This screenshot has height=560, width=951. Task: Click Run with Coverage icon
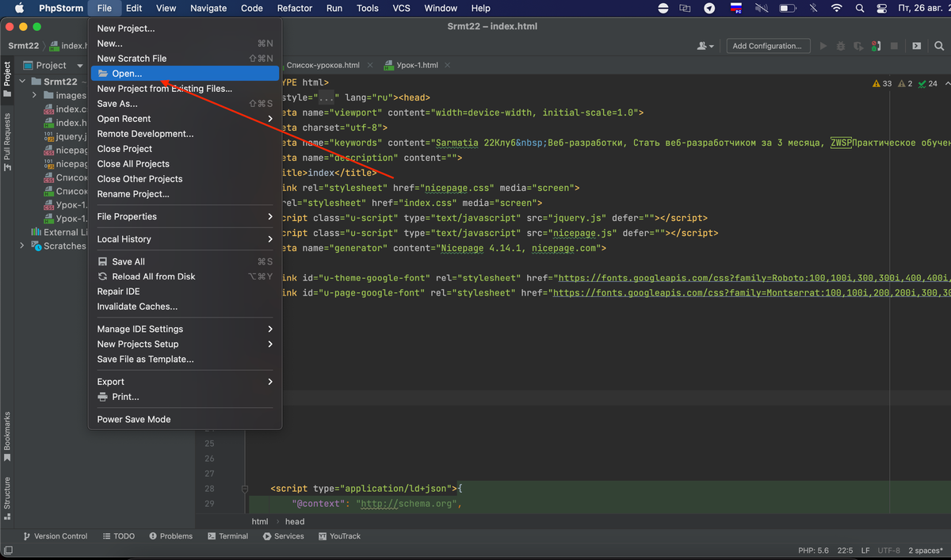[x=858, y=46]
